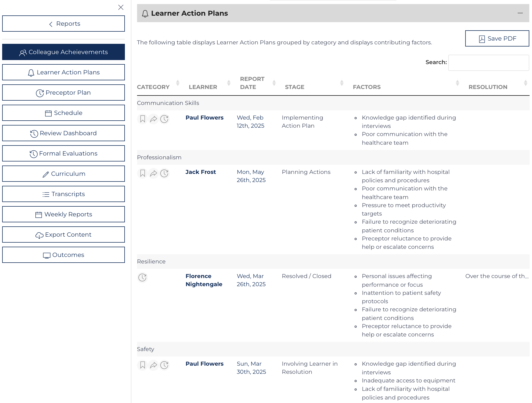Click date 'Sun, Mar 30th, 2025'

pos(251,368)
